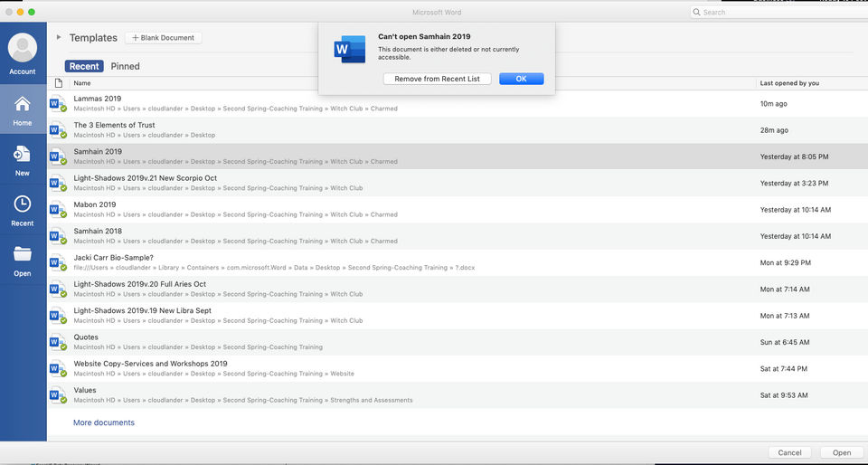This screenshot has height=465, width=868.
Task: Sort by Last opened by you column
Action: [789, 83]
